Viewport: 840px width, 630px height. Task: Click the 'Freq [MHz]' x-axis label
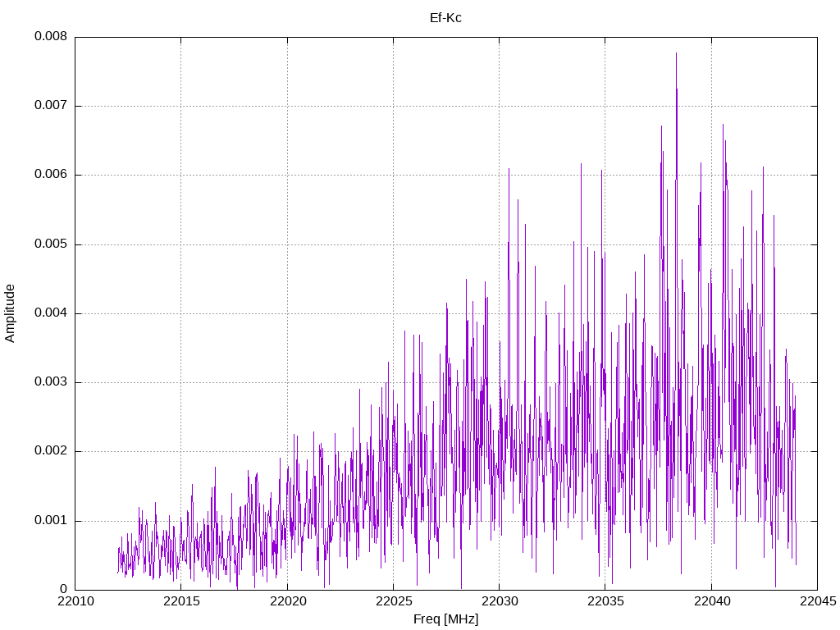coord(445,619)
